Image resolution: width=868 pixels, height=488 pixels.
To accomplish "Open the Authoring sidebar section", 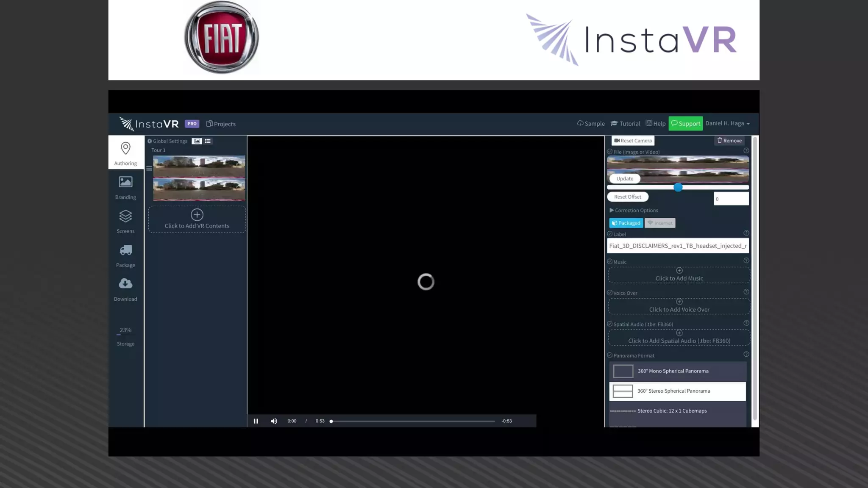I will pos(125,153).
